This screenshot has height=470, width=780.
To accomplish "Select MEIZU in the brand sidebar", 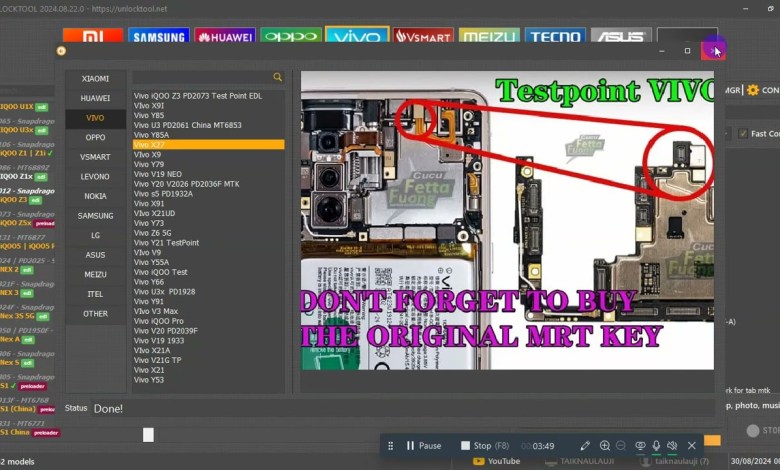I will (96, 275).
